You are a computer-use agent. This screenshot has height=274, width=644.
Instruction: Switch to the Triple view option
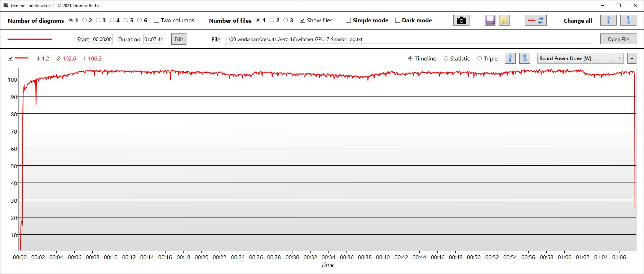(480, 58)
